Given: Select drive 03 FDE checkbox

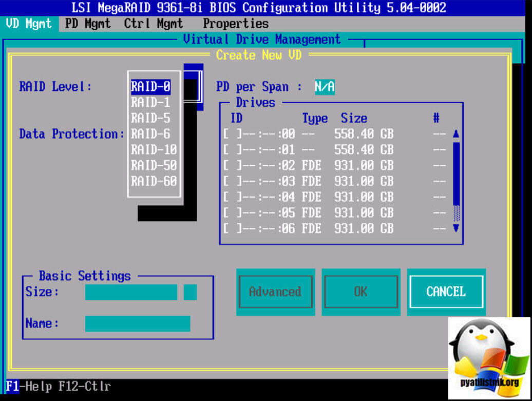Looking at the screenshot, I should [233, 181].
